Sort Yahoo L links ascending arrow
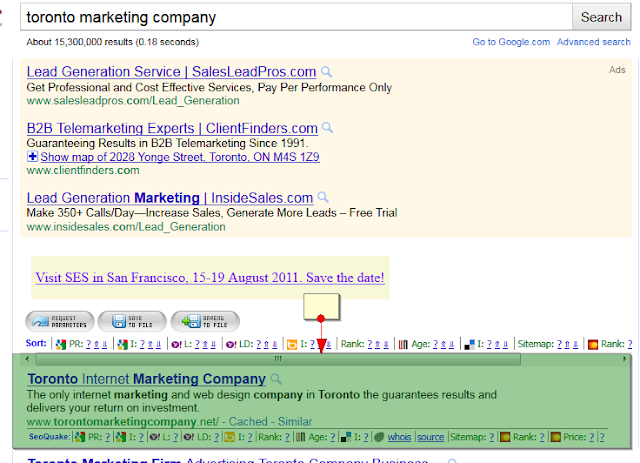640x463 pixels. coord(205,344)
